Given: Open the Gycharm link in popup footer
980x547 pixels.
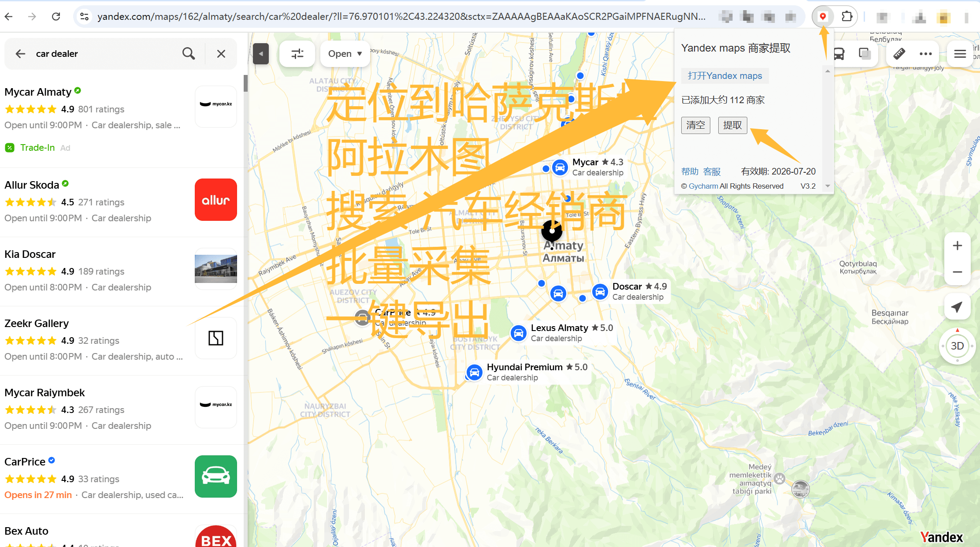Looking at the screenshot, I should [703, 186].
